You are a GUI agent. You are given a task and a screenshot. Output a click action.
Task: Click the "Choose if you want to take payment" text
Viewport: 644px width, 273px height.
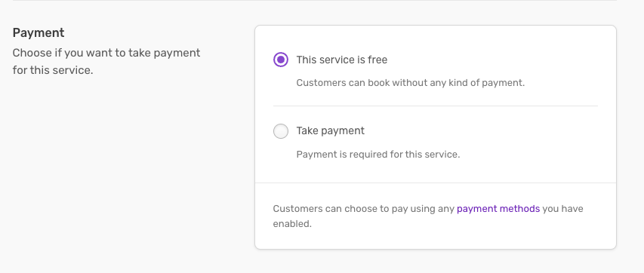[x=106, y=53]
